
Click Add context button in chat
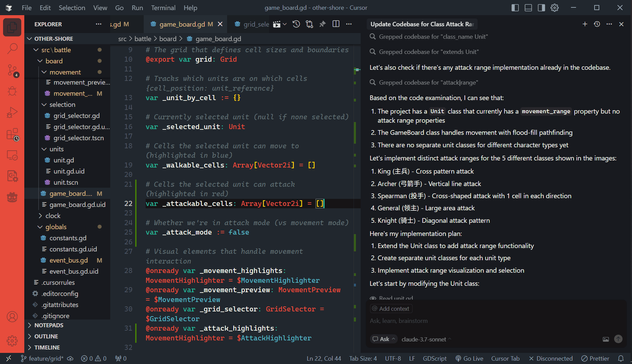[x=390, y=309]
